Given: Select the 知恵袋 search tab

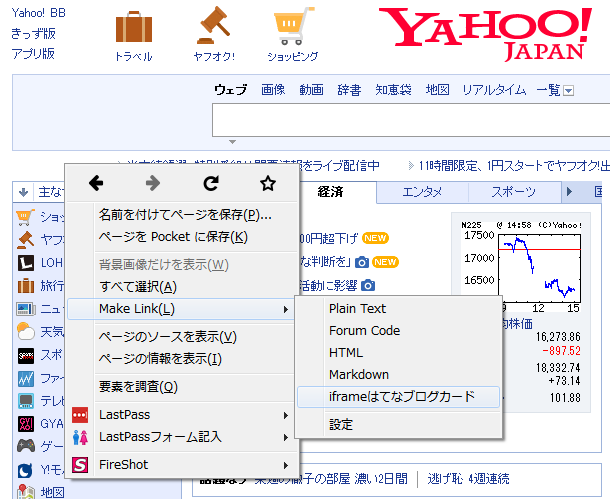Looking at the screenshot, I should (x=393, y=90).
